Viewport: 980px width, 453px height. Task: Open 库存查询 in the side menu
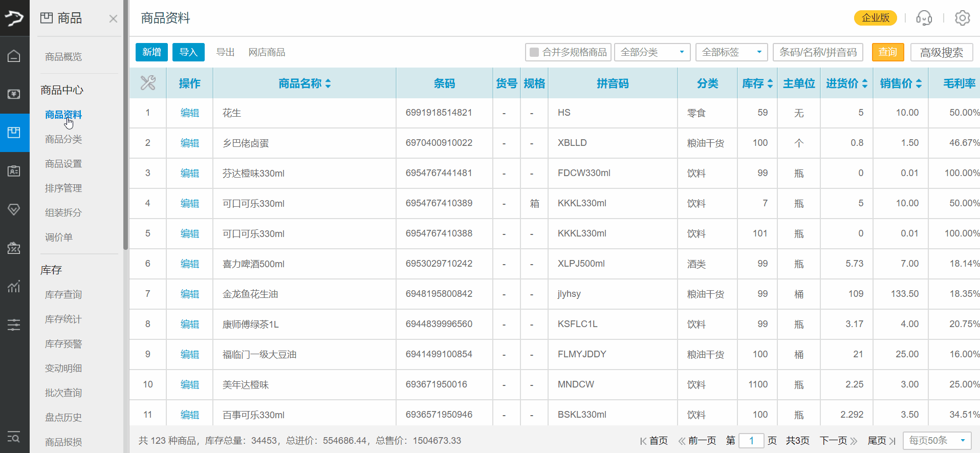pyautogui.click(x=63, y=295)
